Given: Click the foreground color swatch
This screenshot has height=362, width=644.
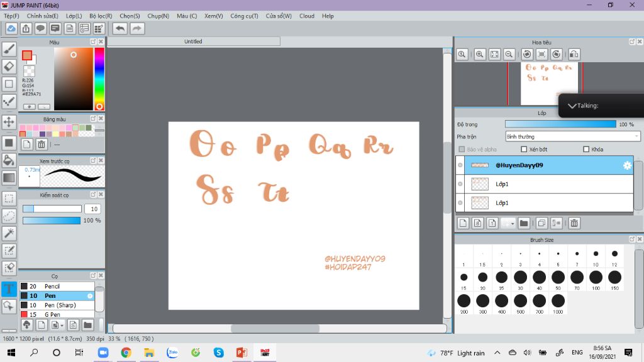Looking at the screenshot, I should tap(27, 55).
